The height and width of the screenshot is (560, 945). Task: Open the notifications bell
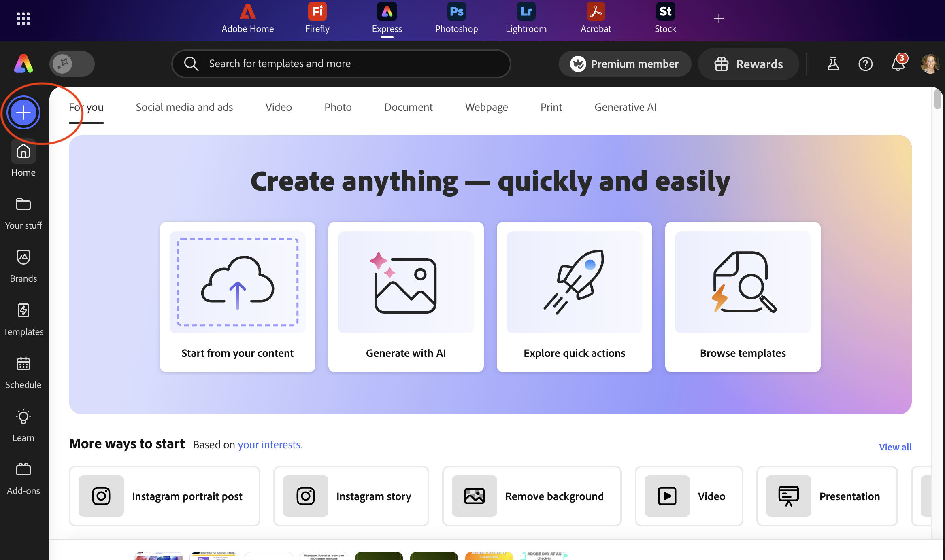coord(898,64)
